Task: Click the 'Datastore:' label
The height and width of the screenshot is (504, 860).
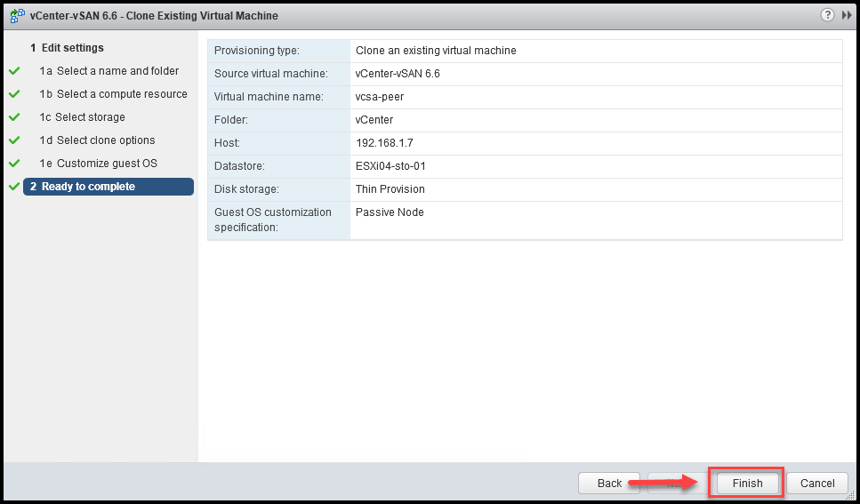Action: click(239, 165)
